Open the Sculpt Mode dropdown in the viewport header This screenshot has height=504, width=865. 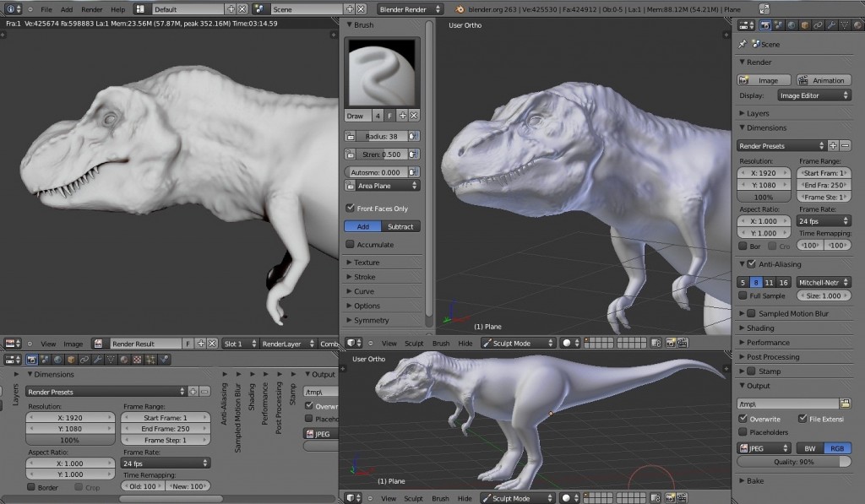[x=517, y=343]
